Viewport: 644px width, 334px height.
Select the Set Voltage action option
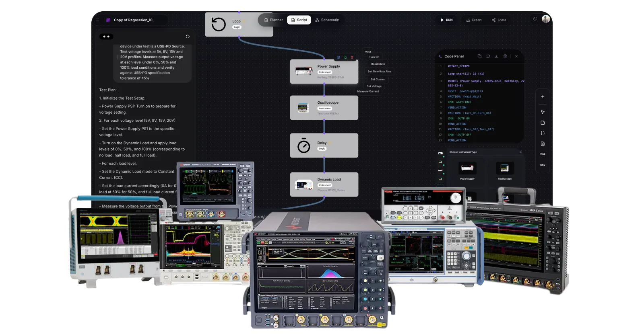(x=374, y=86)
